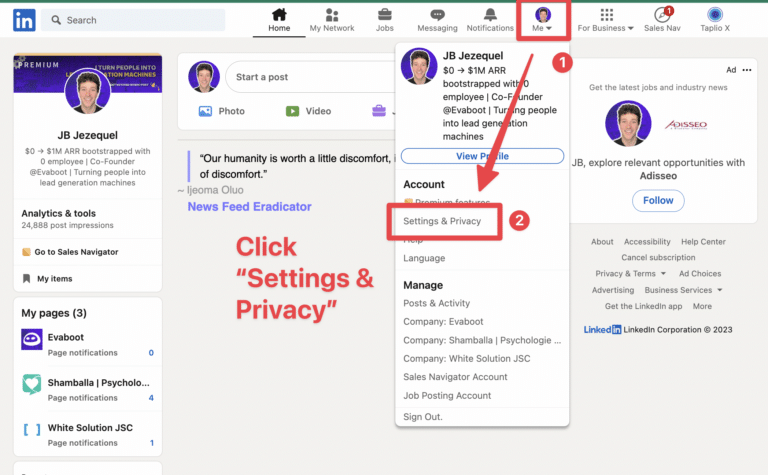Expand the Me profile dropdown

point(543,20)
